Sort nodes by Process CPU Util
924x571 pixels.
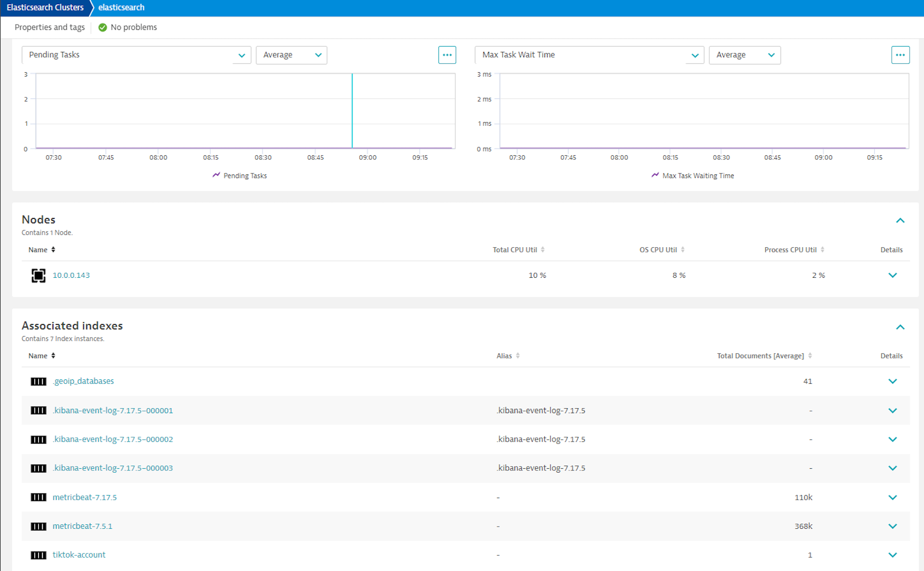(822, 250)
